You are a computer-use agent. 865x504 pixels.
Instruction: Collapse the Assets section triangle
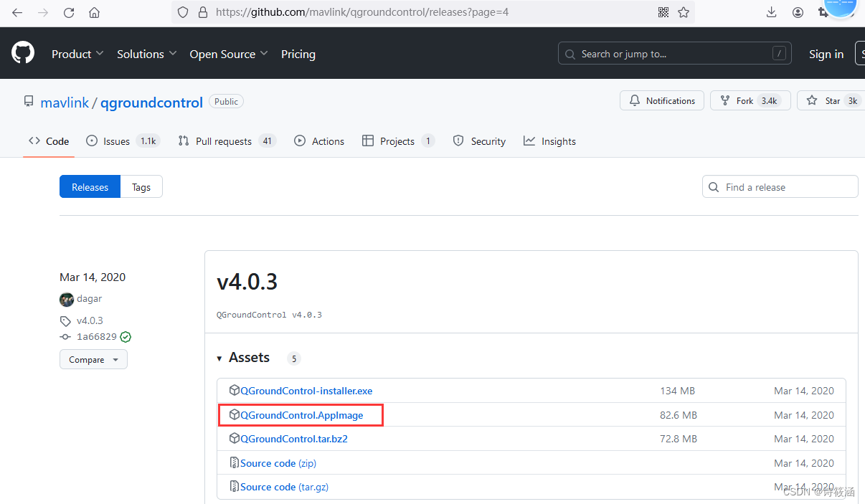click(x=219, y=358)
